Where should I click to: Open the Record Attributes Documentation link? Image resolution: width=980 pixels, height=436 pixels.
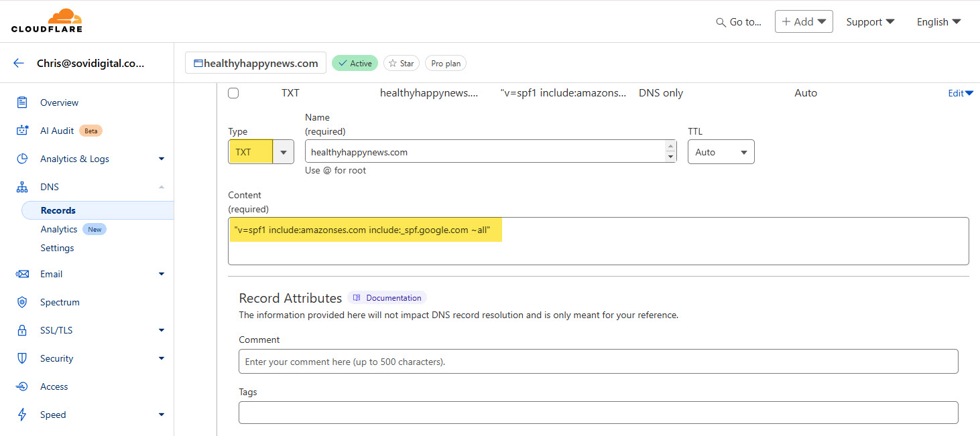(387, 298)
